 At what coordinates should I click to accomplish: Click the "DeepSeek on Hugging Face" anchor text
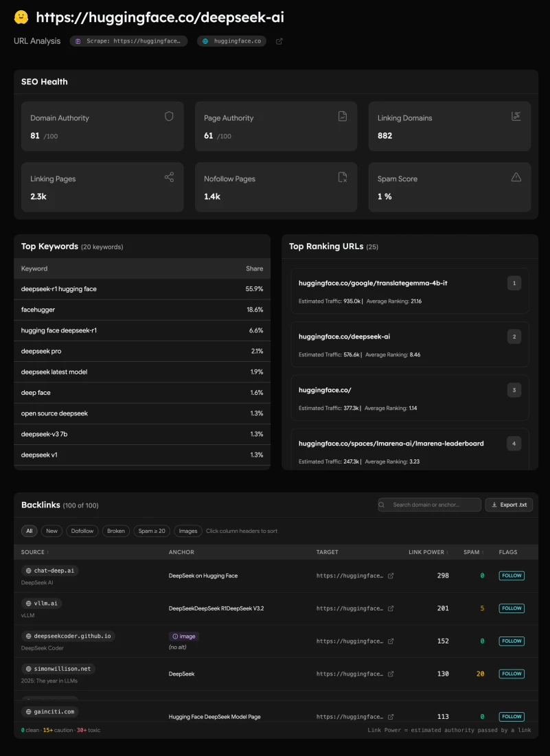(203, 575)
